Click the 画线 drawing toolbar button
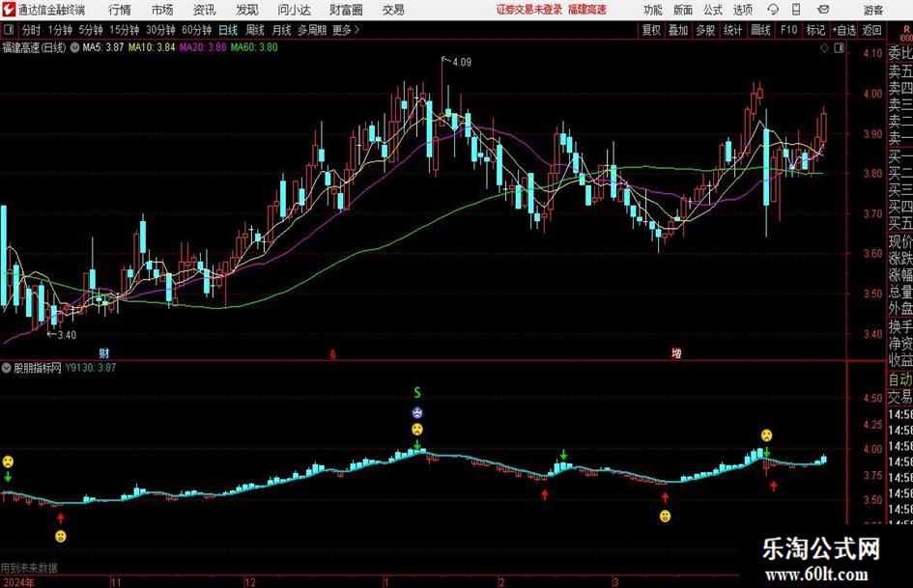 [760, 30]
